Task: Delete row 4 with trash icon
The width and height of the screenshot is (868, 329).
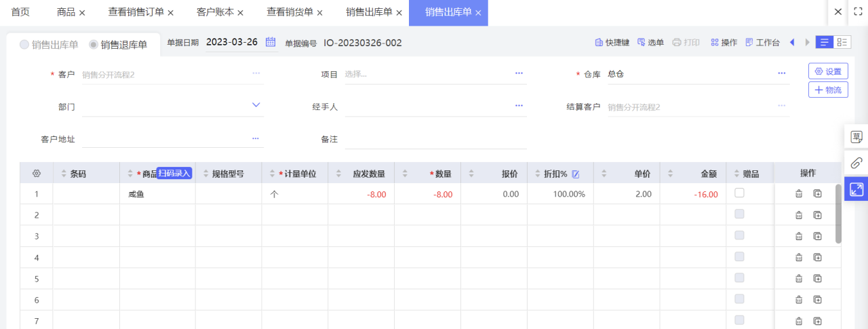Action: pos(799,257)
